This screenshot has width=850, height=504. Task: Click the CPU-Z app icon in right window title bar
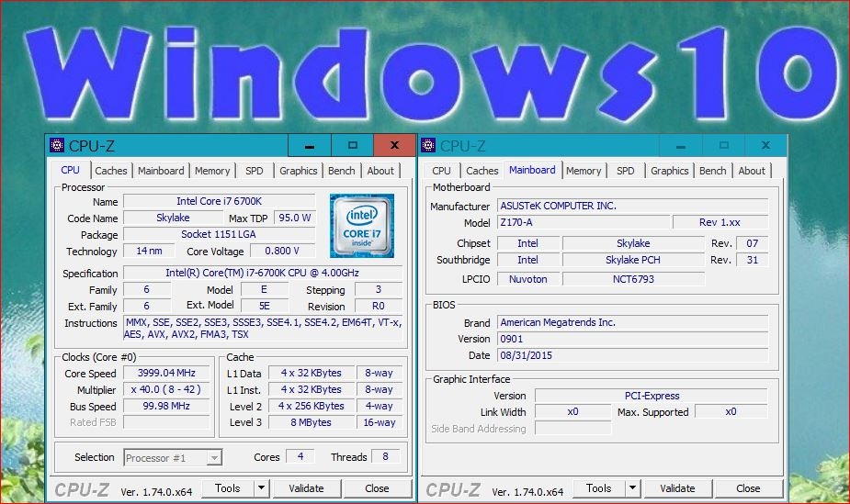pos(428,145)
